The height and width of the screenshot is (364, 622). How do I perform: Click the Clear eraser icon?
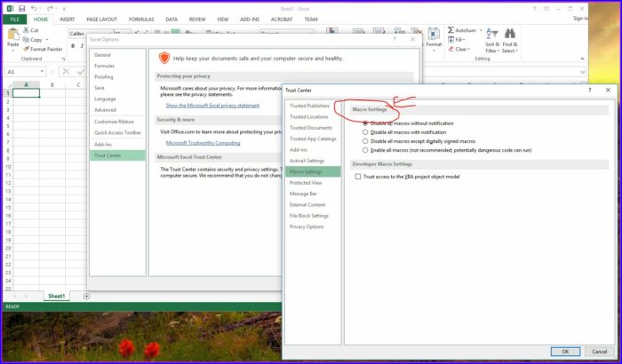(x=451, y=49)
